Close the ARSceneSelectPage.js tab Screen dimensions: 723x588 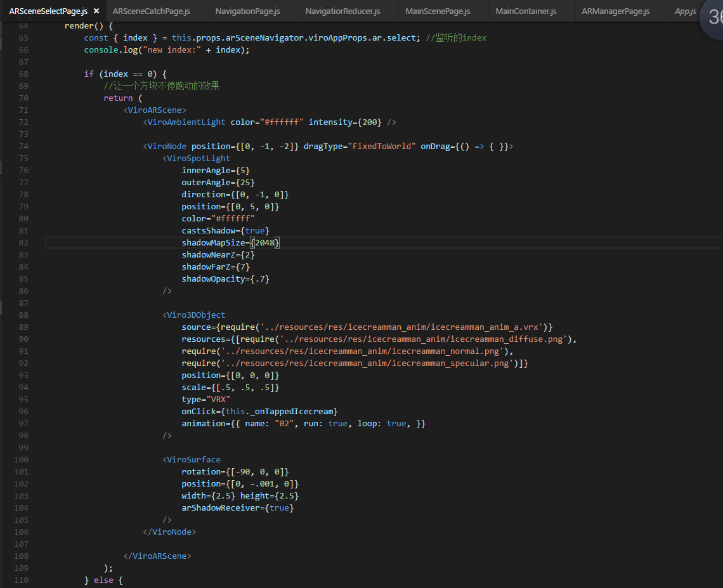click(96, 10)
